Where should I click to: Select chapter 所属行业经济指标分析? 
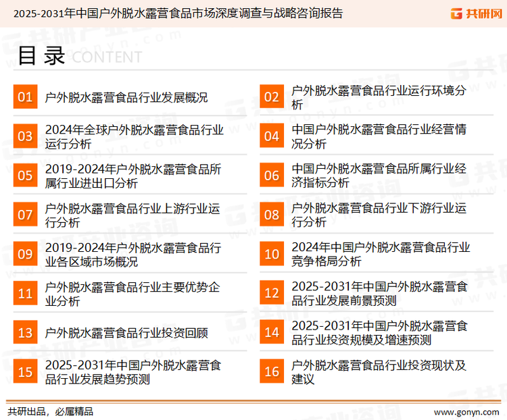point(379,176)
